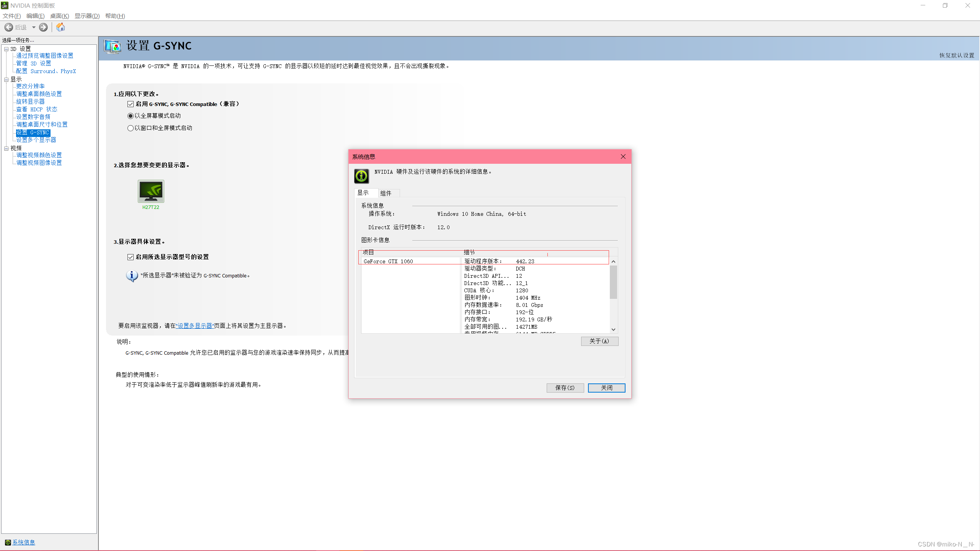Click the 恢复默认设置 link
The width and height of the screenshot is (980, 551).
[x=957, y=55]
